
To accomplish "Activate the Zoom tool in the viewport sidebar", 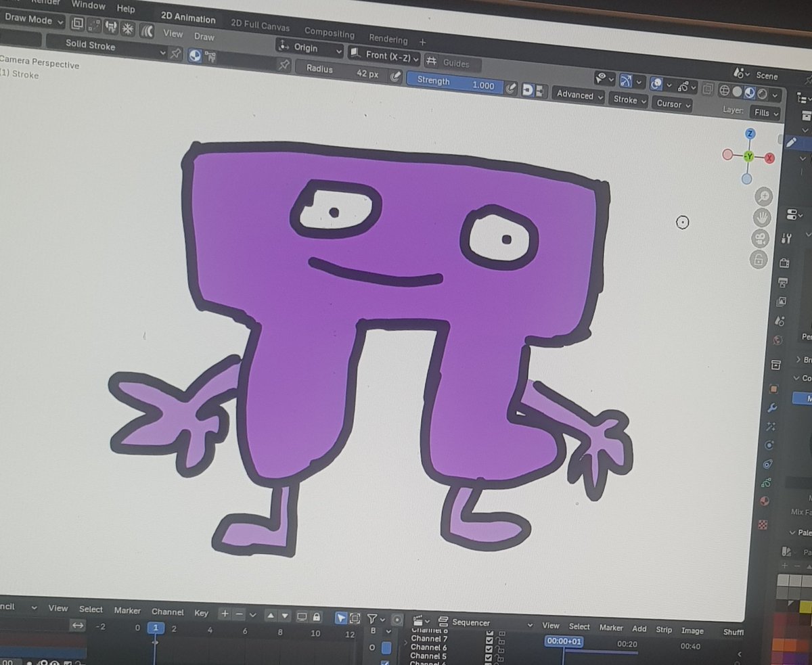I will click(x=763, y=195).
